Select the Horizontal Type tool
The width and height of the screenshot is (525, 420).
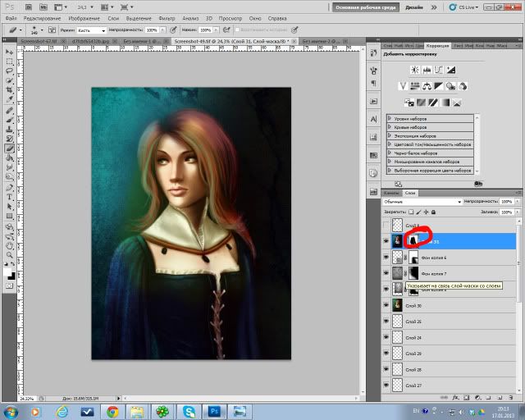pyautogui.click(x=9, y=197)
